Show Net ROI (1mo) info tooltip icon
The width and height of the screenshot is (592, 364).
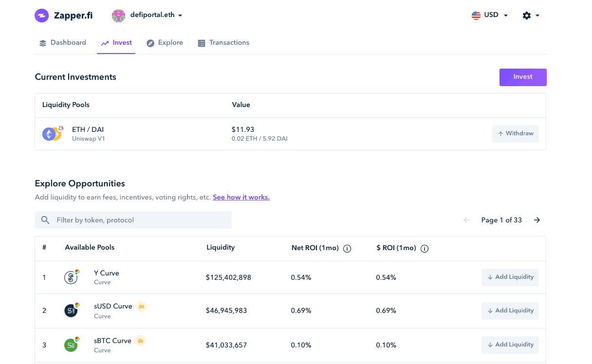pyautogui.click(x=347, y=249)
